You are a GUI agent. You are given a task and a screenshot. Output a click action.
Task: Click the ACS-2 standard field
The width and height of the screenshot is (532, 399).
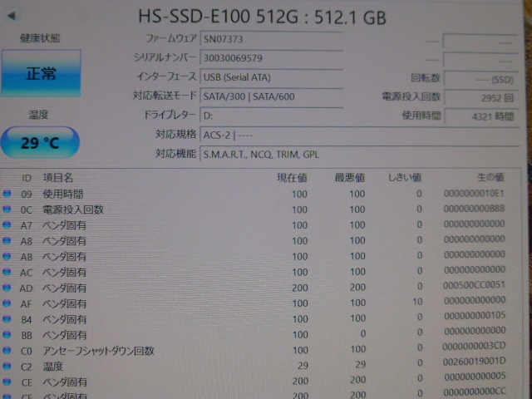[x=360, y=135]
